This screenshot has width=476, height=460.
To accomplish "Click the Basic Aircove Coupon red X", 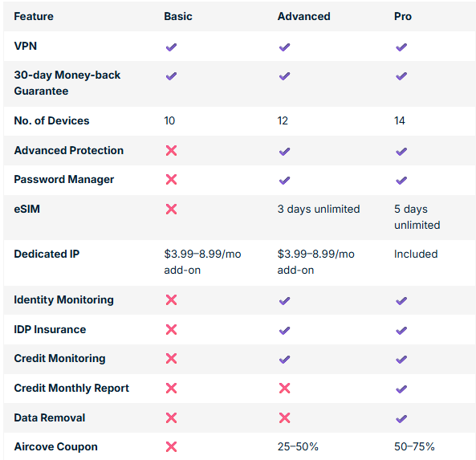I will point(171,446).
